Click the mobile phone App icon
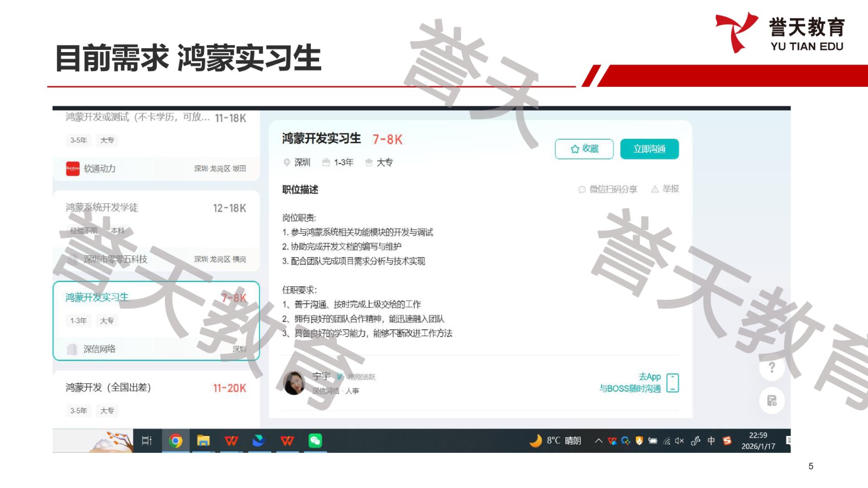This screenshot has width=868, height=488. click(672, 383)
